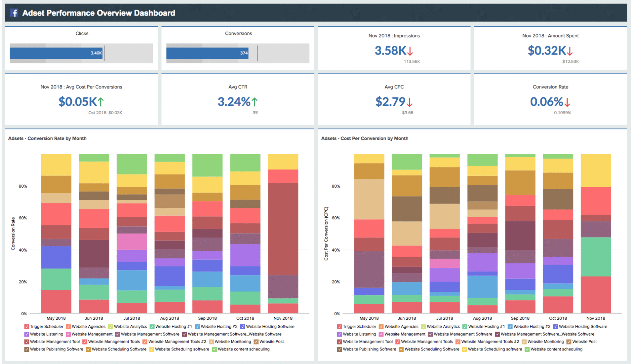Click the green increase arrow beside Avg CTR
This screenshot has width=633, height=364.
pyautogui.click(x=254, y=102)
